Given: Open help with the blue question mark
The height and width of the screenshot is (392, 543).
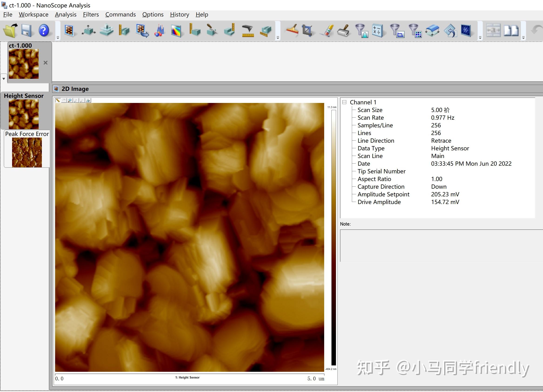Looking at the screenshot, I should tap(44, 31).
